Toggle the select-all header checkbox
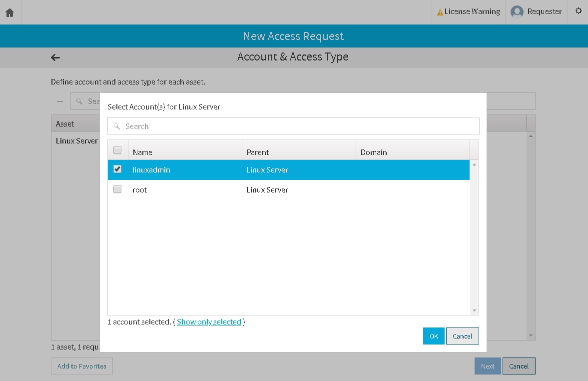Screen dimensions: 588x381 pyautogui.click(x=117, y=150)
